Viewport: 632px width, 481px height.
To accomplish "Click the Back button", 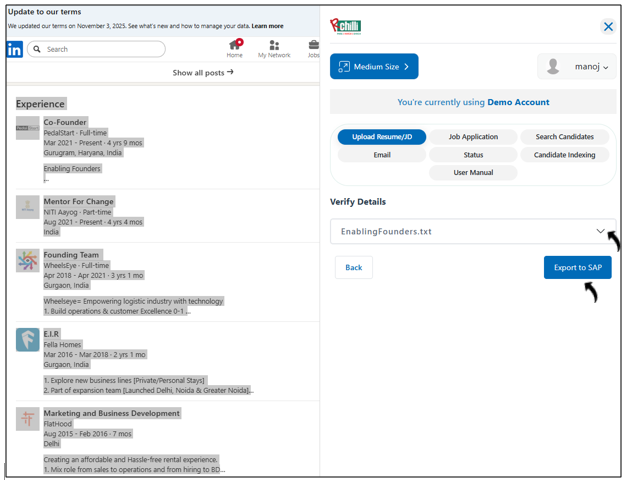I will pyautogui.click(x=354, y=267).
